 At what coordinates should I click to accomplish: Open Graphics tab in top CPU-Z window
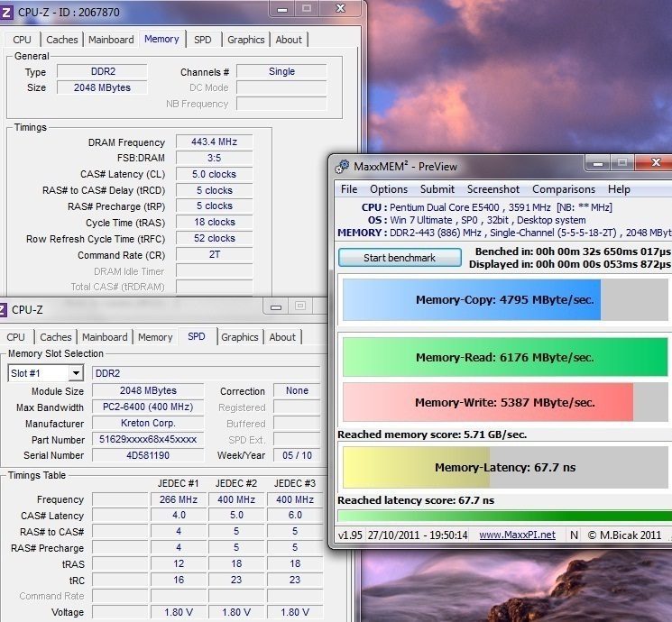point(246,40)
